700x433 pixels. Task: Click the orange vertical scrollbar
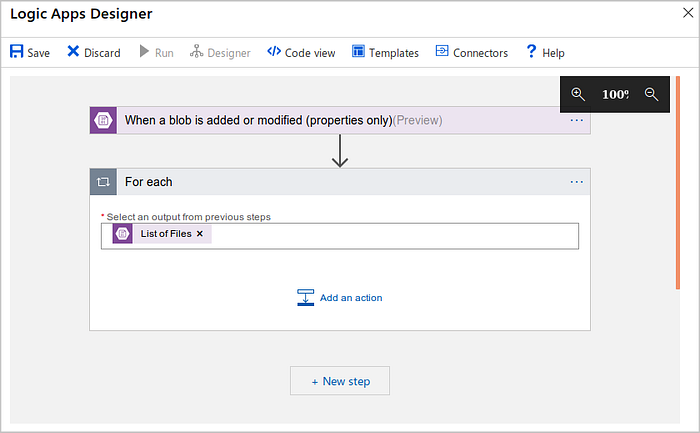pos(678,183)
